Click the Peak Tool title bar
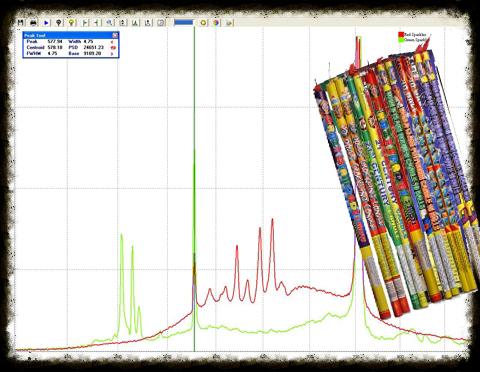Image resolution: width=480 pixels, height=372 pixels. point(71,35)
